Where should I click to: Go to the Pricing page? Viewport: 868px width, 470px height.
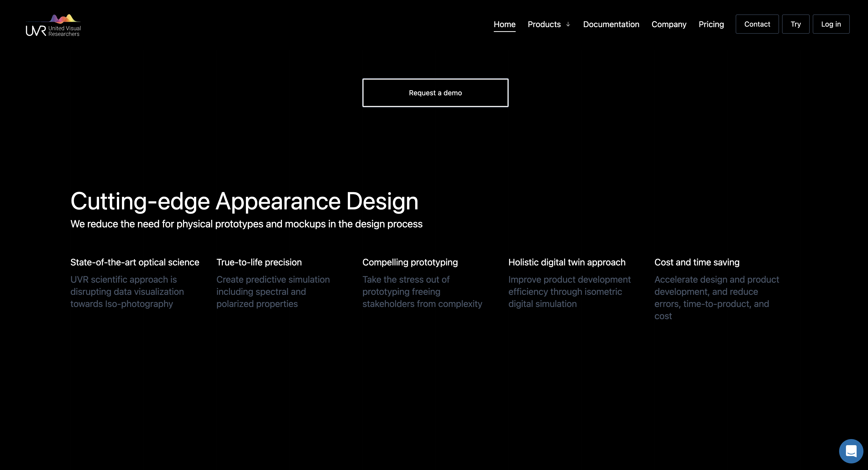click(x=711, y=24)
